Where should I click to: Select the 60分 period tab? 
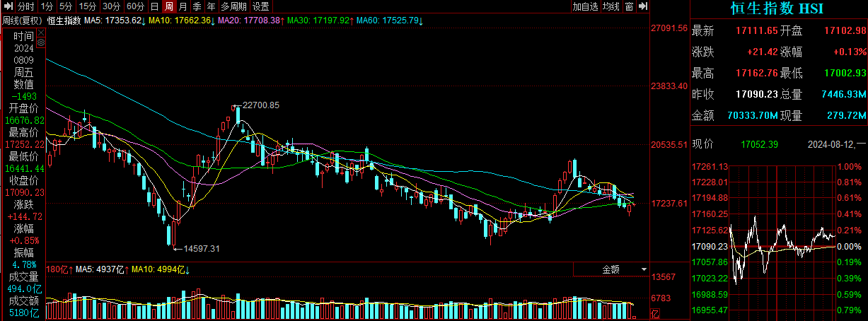click(136, 6)
